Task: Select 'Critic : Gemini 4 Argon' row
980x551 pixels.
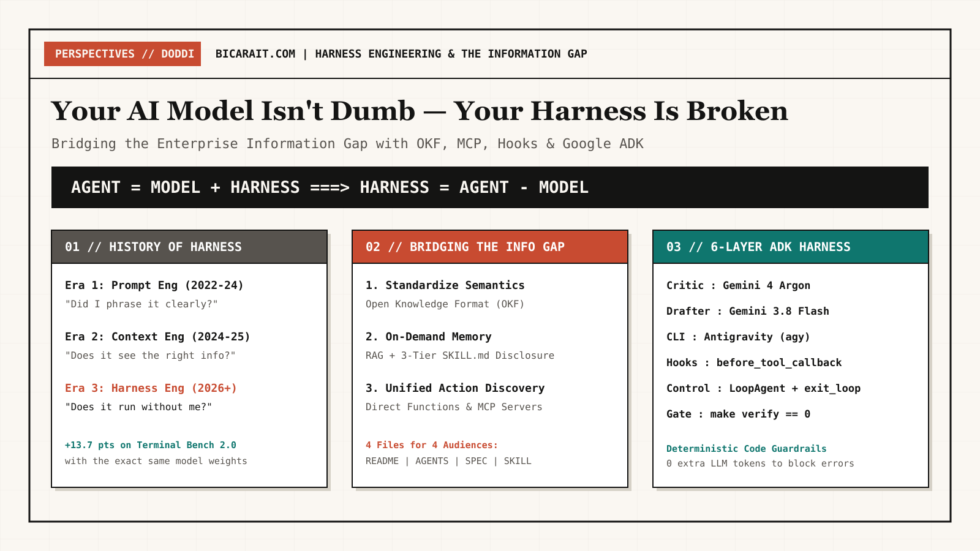Action: 738,285
